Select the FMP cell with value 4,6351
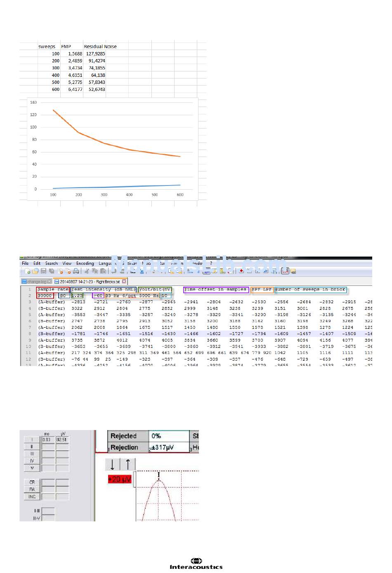Screen dimensions: 392x573 point(72,75)
